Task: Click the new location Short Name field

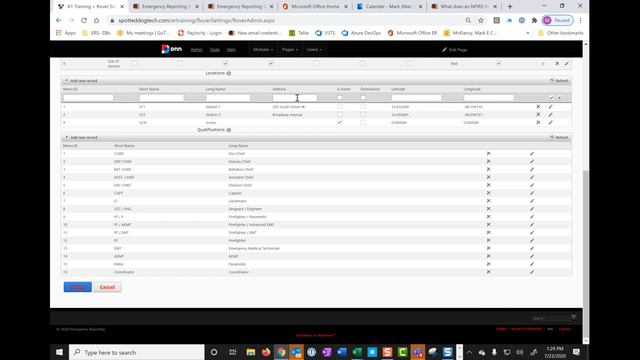Action: click(162, 98)
